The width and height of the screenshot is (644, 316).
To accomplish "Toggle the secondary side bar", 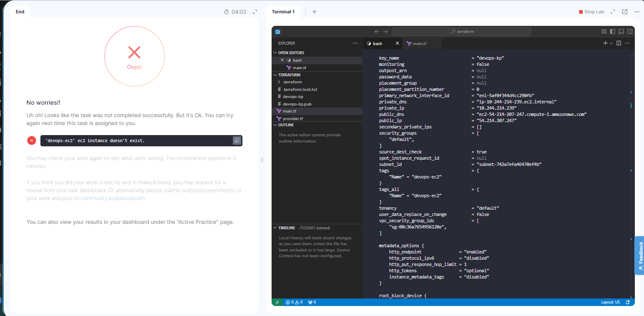I will (630, 32).
